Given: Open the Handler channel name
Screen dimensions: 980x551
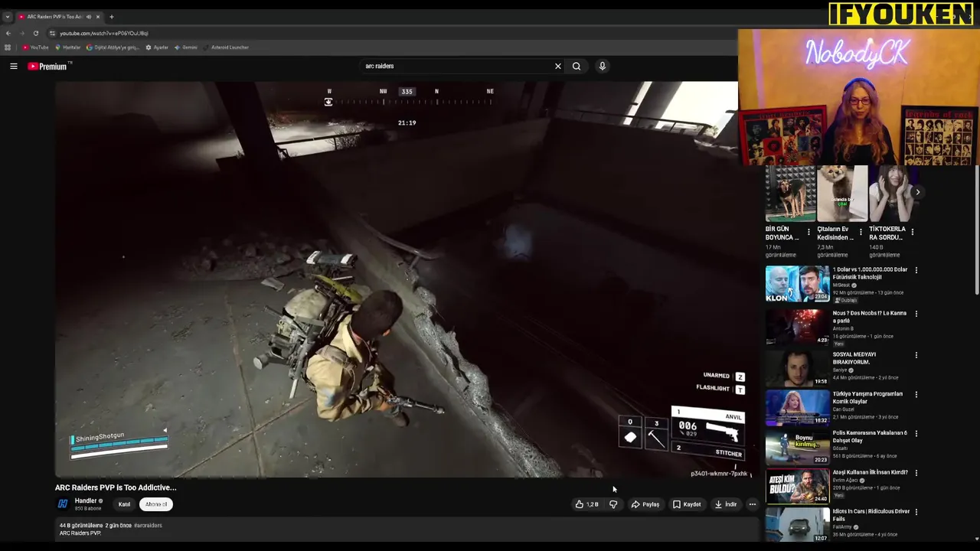Looking at the screenshot, I should (86, 501).
